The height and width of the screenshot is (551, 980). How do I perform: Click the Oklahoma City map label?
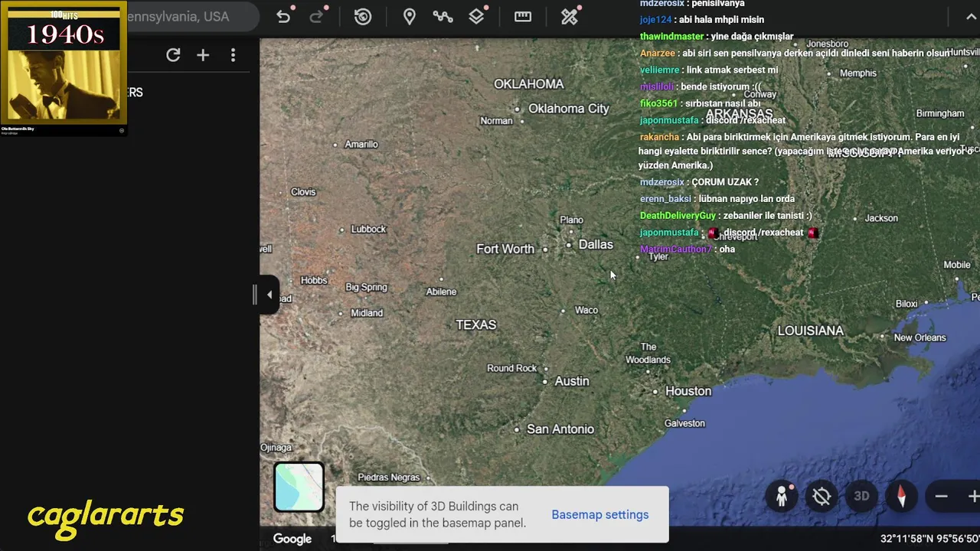pos(569,109)
